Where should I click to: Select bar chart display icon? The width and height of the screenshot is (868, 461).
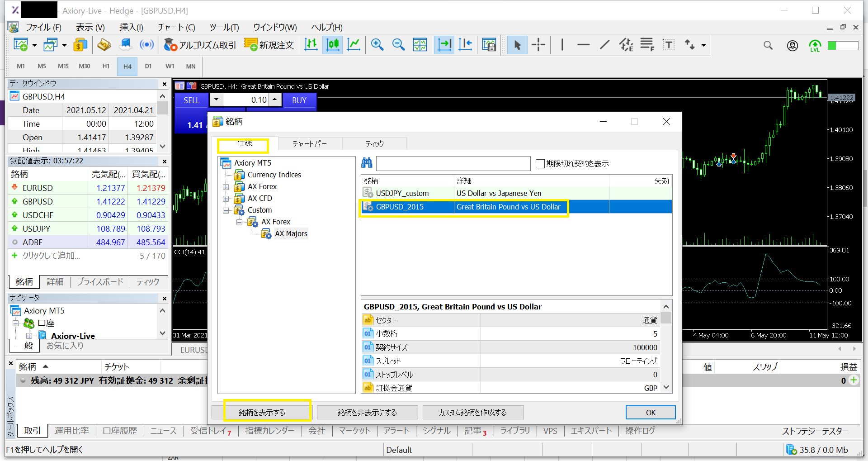(x=311, y=45)
